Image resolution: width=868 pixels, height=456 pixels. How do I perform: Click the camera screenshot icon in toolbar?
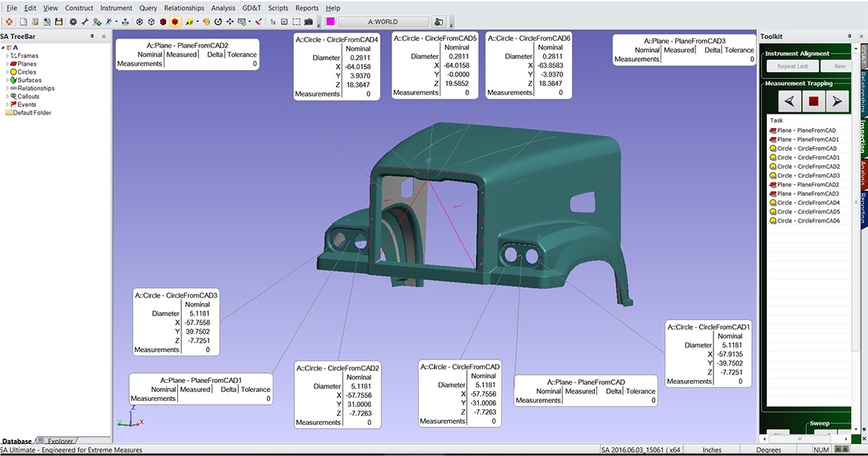click(308, 22)
